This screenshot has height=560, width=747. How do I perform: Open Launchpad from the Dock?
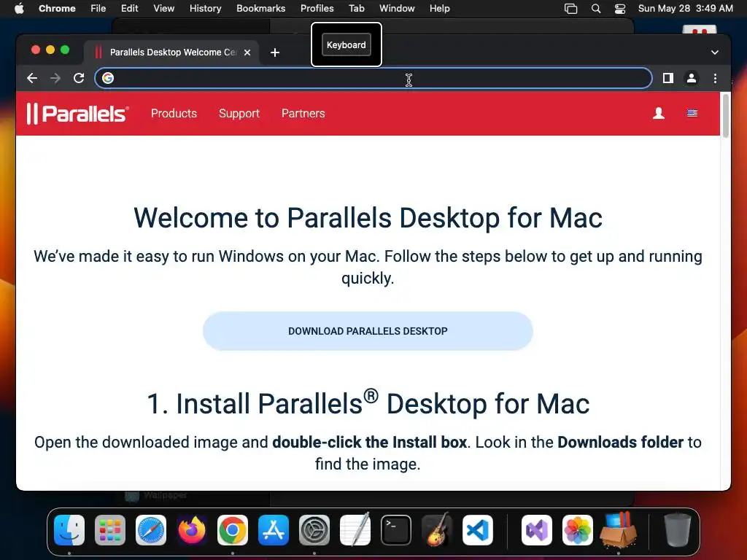click(x=110, y=530)
